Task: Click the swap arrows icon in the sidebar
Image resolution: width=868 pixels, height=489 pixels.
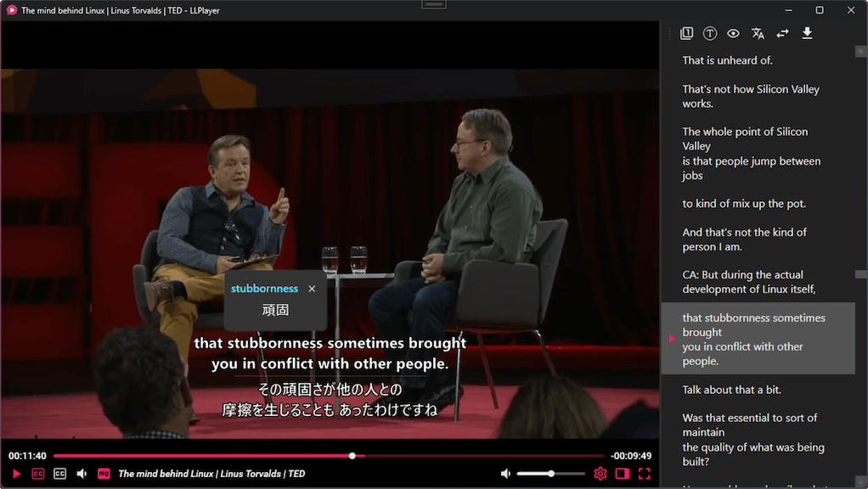Action: point(782,33)
